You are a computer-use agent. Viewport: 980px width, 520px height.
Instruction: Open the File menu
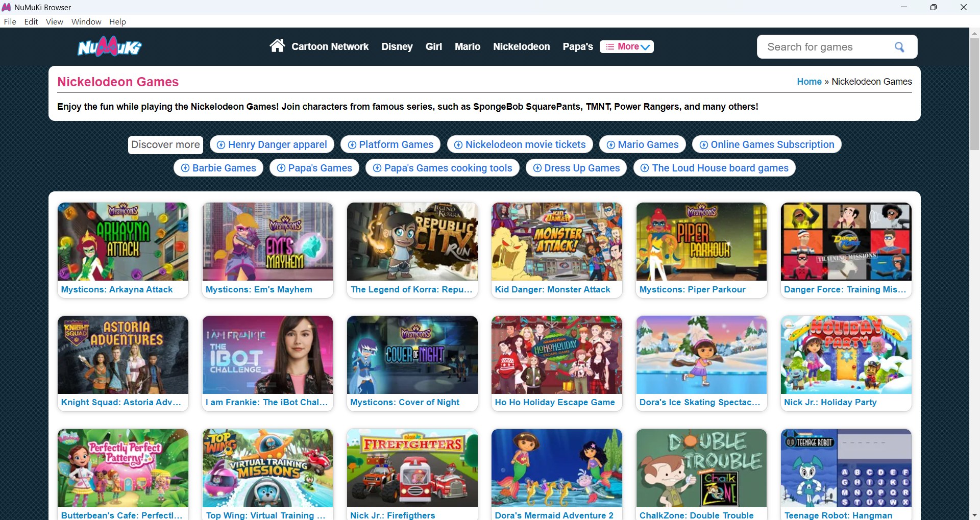[10, 21]
